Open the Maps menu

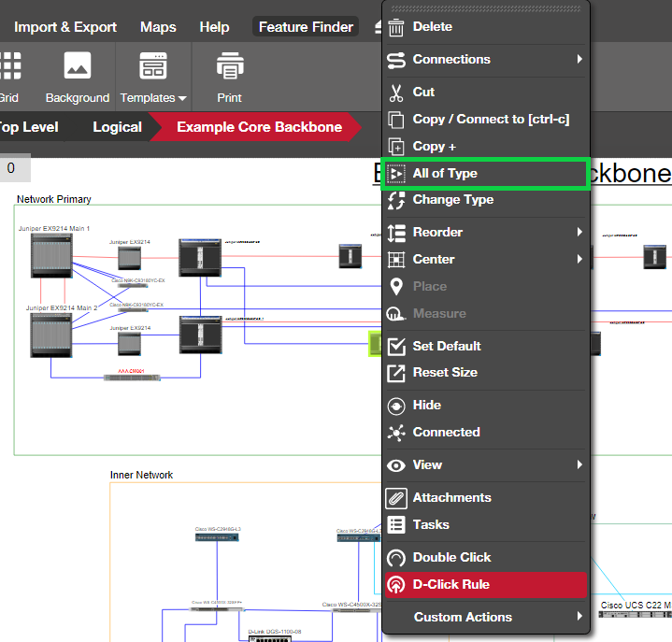pos(158,27)
